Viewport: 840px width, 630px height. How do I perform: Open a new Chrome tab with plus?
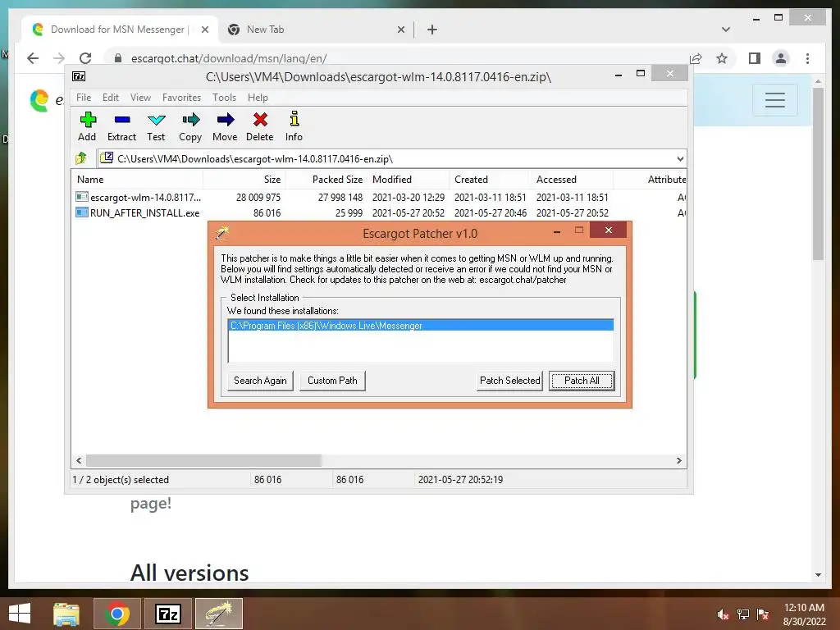(432, 30)
